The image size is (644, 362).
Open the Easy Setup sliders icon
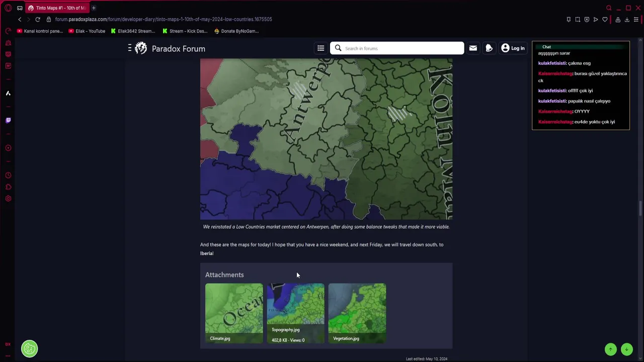pos(636,20)
